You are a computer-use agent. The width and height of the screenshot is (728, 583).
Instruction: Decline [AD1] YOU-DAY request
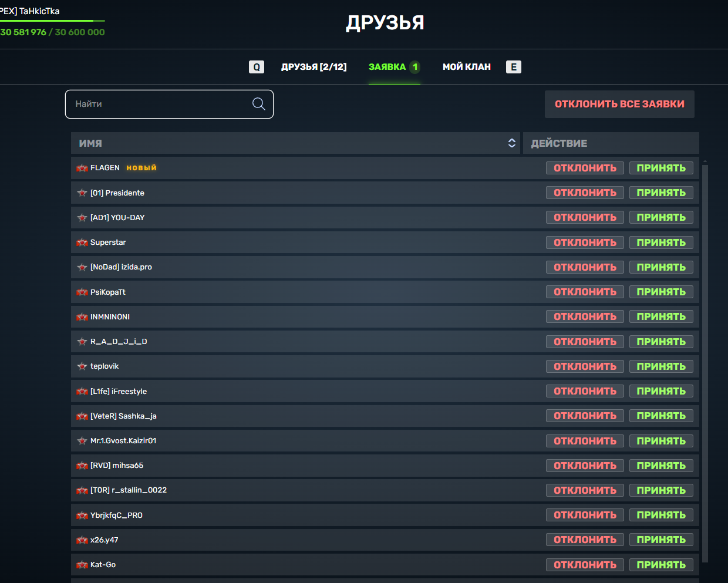(x=585, y=217)
